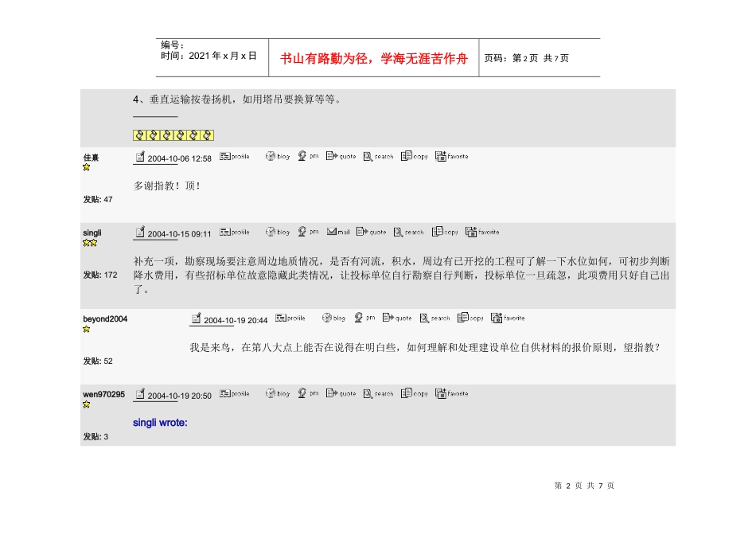Viewport: 756px width, 535px height.
Task: Click username 佳熹
Action: pyautogui.click(x=92, y=158)
